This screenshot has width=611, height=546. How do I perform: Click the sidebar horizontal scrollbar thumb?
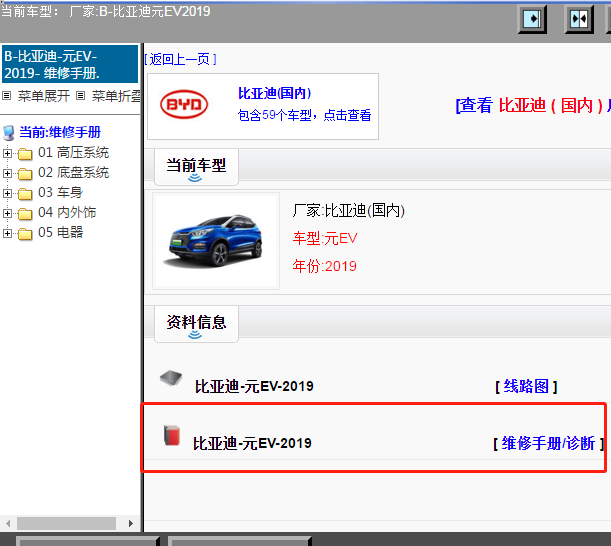66,523
